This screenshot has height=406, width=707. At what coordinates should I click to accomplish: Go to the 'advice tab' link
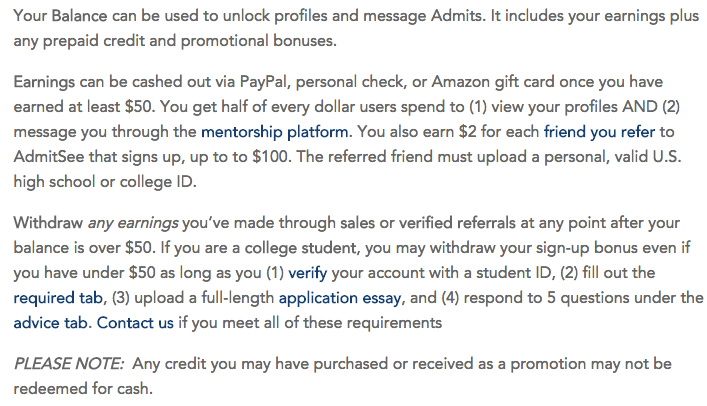[52, 323]
